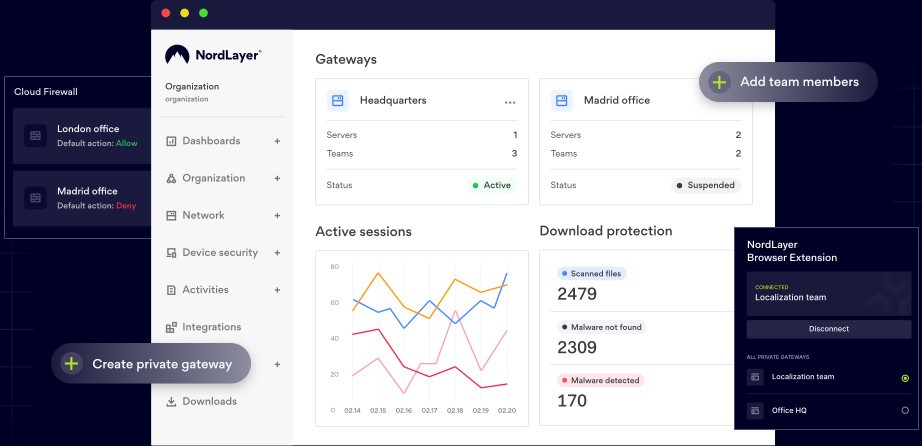922x446 pixels.
Task: Click the Integrations icon in sidebar
Action: tap(171, 327)
